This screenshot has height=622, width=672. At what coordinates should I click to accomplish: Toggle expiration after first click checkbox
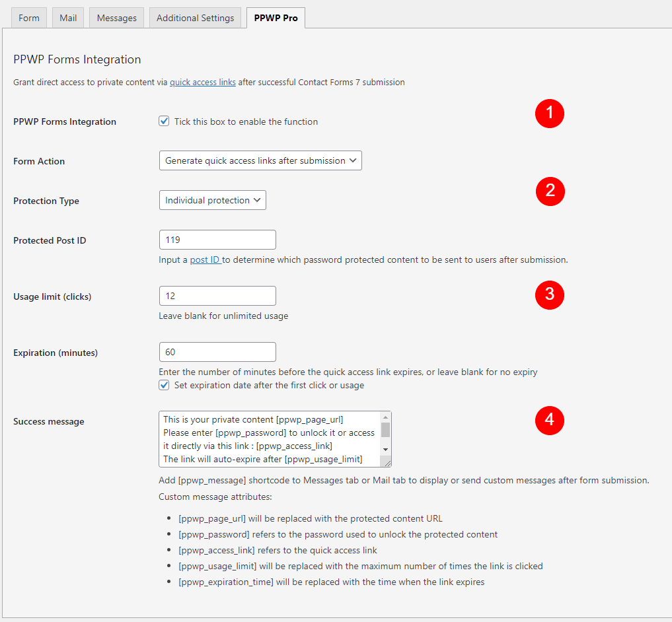164,385
